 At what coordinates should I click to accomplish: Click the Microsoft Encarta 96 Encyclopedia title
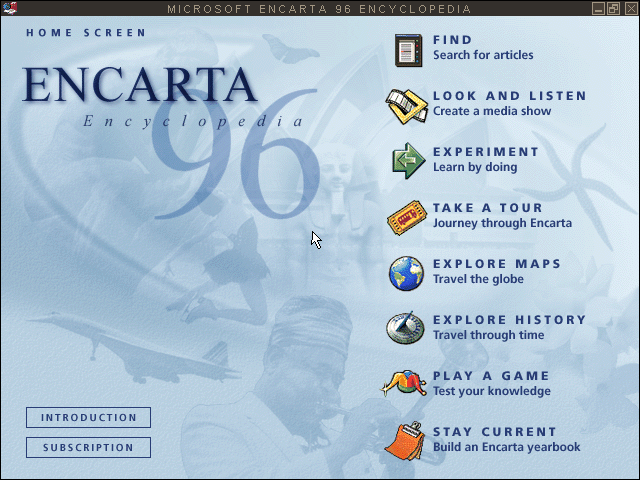(x=319, y=9)
